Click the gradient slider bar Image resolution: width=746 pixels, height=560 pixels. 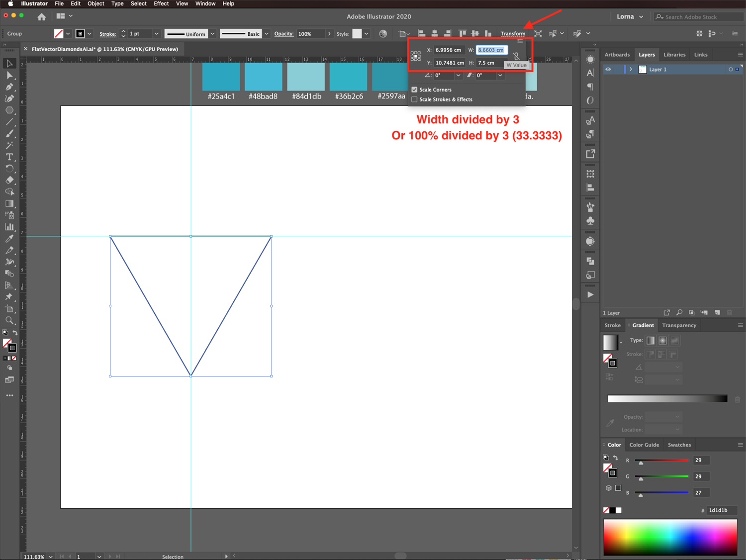667,399
